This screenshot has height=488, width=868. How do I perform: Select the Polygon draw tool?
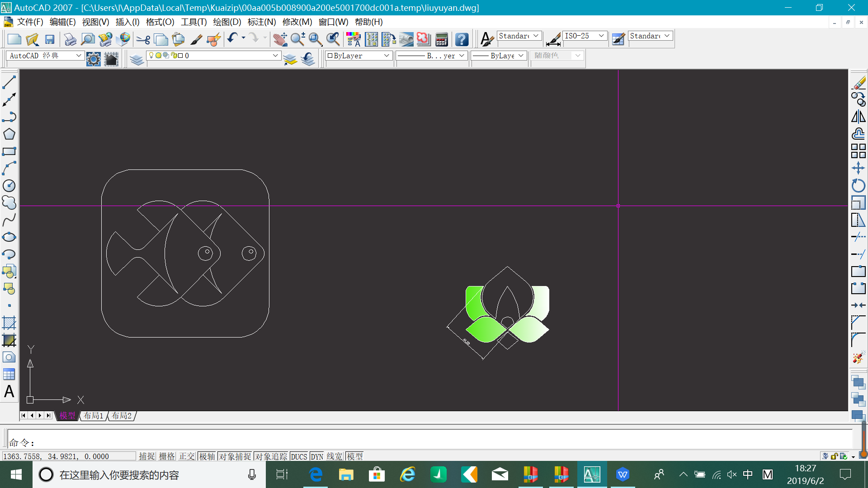point(9,134)
